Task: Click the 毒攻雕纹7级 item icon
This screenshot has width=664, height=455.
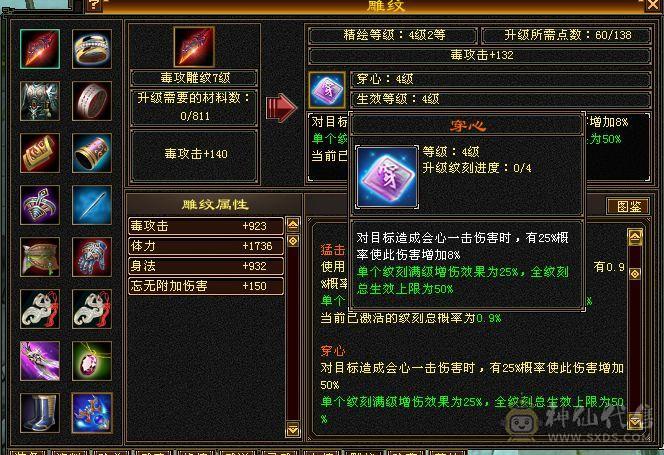Action: 194,47
